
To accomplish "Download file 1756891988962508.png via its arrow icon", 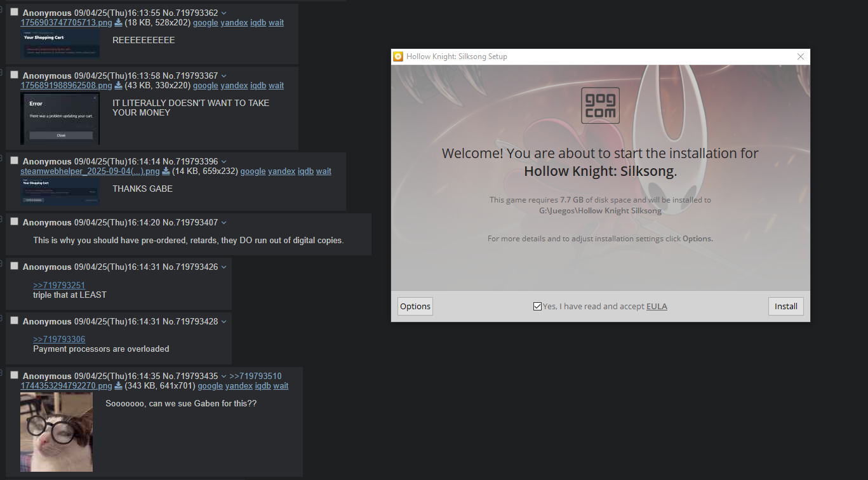I will (x=118, y=86).
